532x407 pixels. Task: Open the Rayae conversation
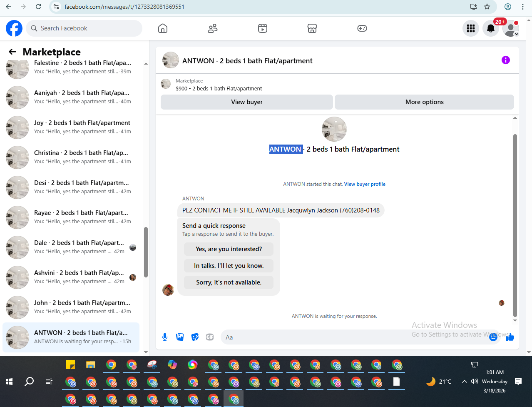(71, 217)
